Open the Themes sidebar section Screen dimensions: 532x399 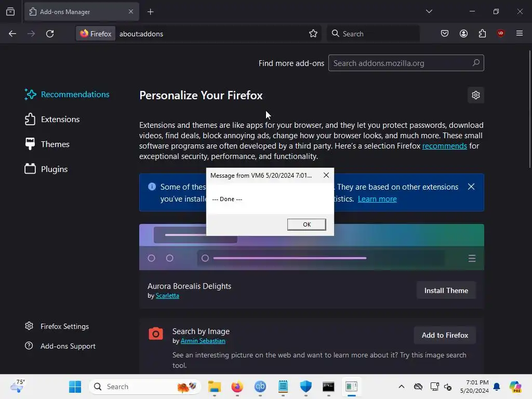point(47,144)
